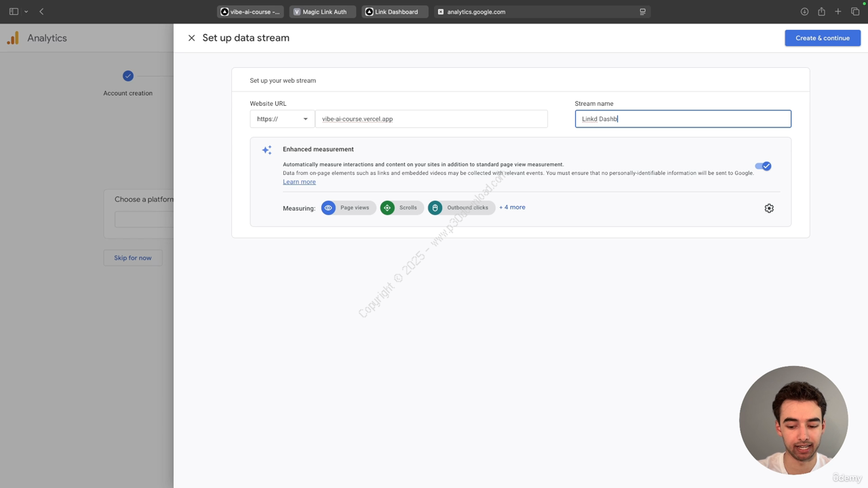Focus the Stream name text field
The width and height of the screenshot is (868, 488).
(x=683, y=119)
